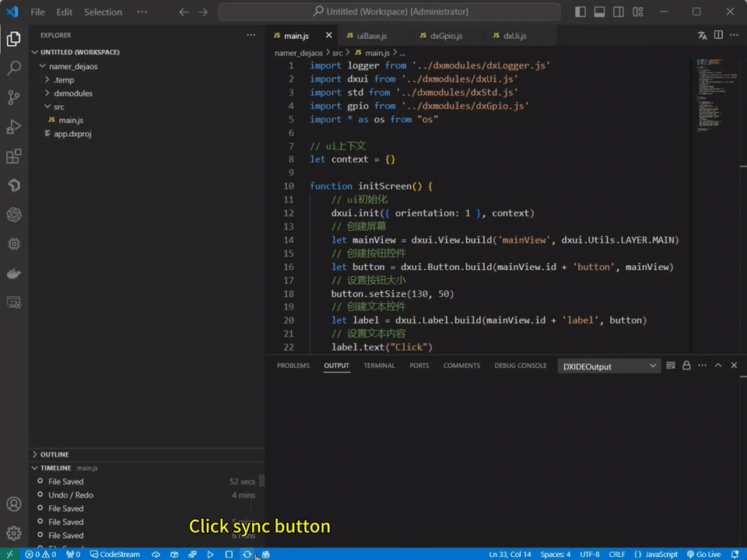The image size is (747, 560).
Task: Change the UTF-8 encoding
Action: point(590,555)
